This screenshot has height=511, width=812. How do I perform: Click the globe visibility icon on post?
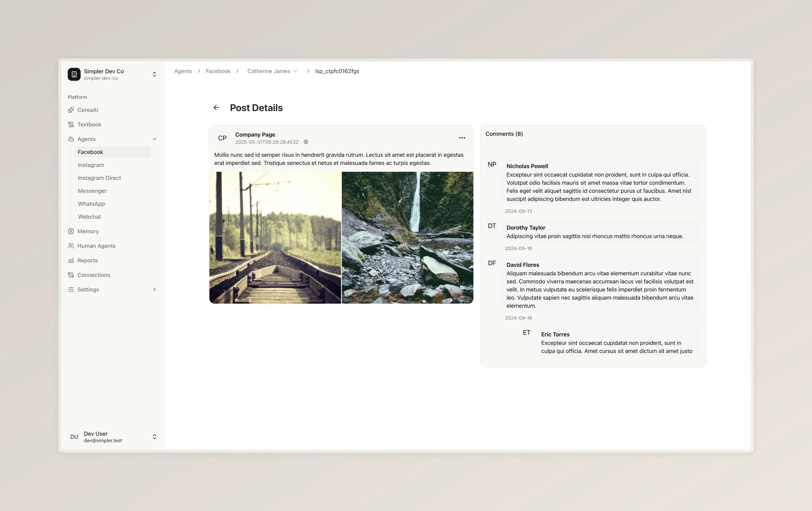click(x=306, y=142)
